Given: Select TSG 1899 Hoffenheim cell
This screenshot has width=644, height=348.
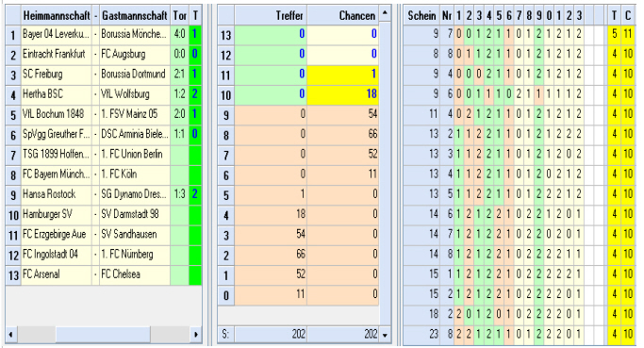Looking at the screenshot, I should 56,155.
